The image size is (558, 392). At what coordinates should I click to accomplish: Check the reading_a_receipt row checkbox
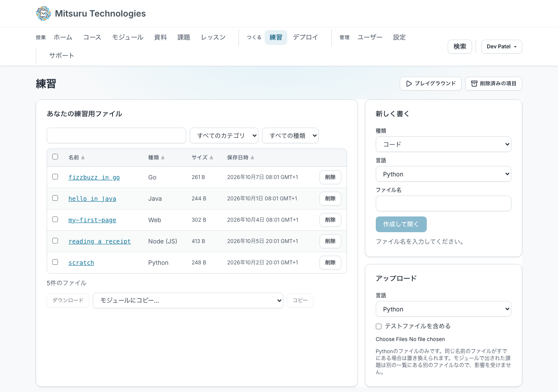click(x=55, y=241)
